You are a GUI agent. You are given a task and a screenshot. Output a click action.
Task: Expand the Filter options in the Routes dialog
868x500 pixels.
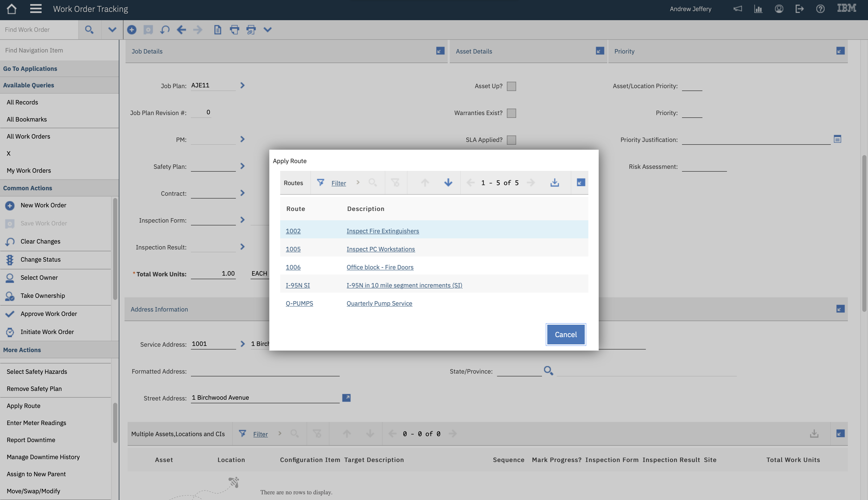pos(358,182)
